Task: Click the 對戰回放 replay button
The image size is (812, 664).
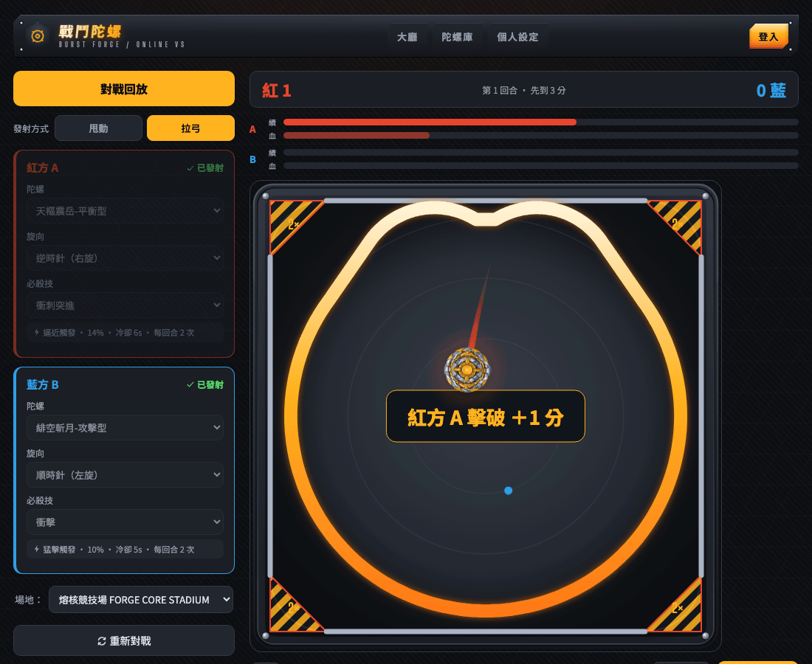Action: pyautogui.click(x=124, y=89)
